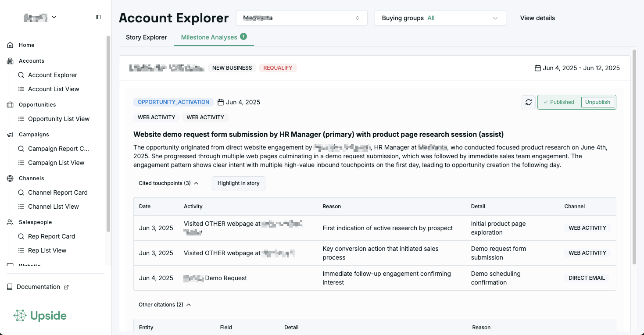Viewport: 644px width, 335px height.
Task: Click the sidebar vertical scrollbar
Action: pos(108,134)
